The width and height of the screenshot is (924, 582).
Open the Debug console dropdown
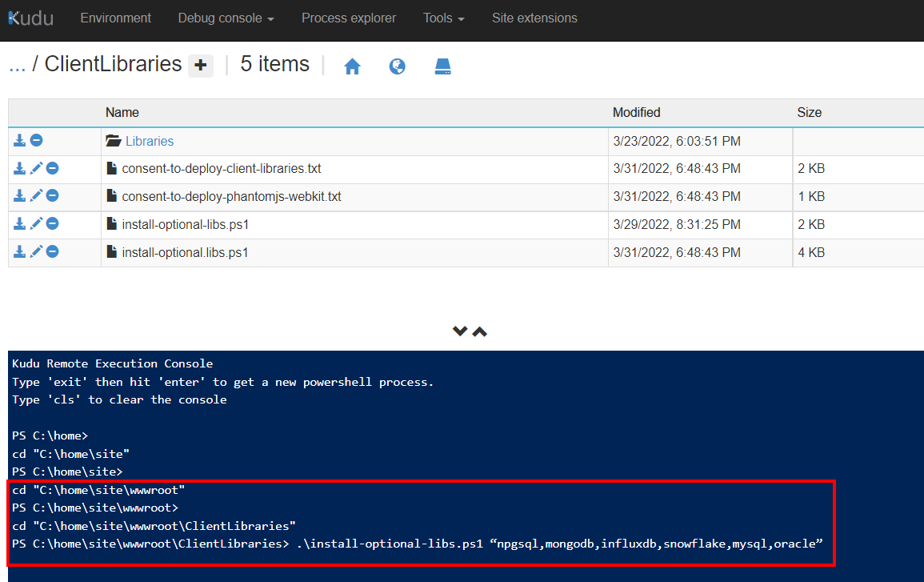226,18
